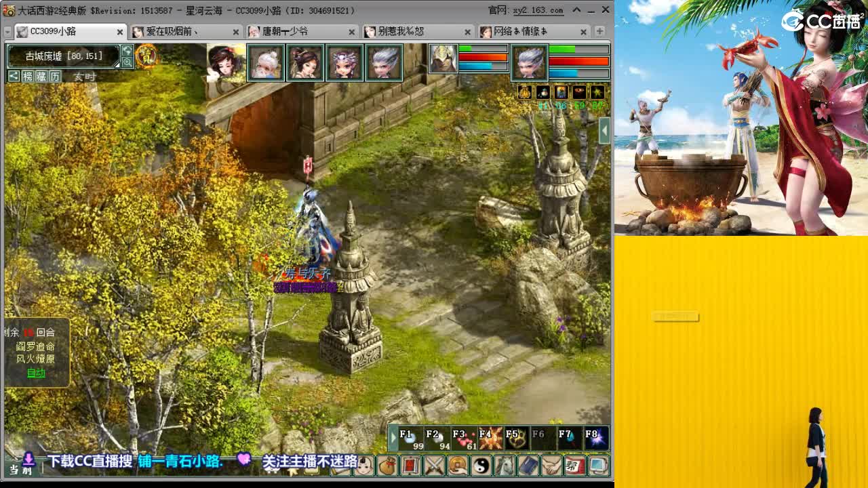Screen dimensions: 868x488
Task: Activate the F4 fire burst skill
Action: 490,439
